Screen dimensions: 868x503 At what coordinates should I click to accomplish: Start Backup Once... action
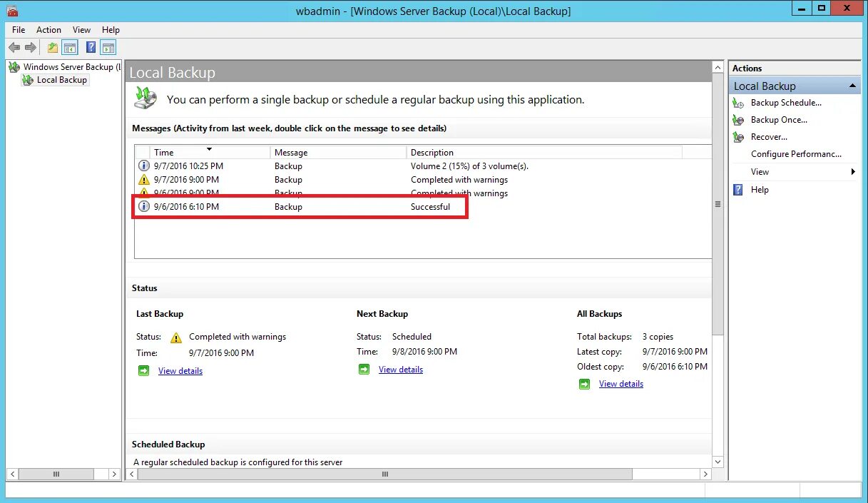(779, 120)
